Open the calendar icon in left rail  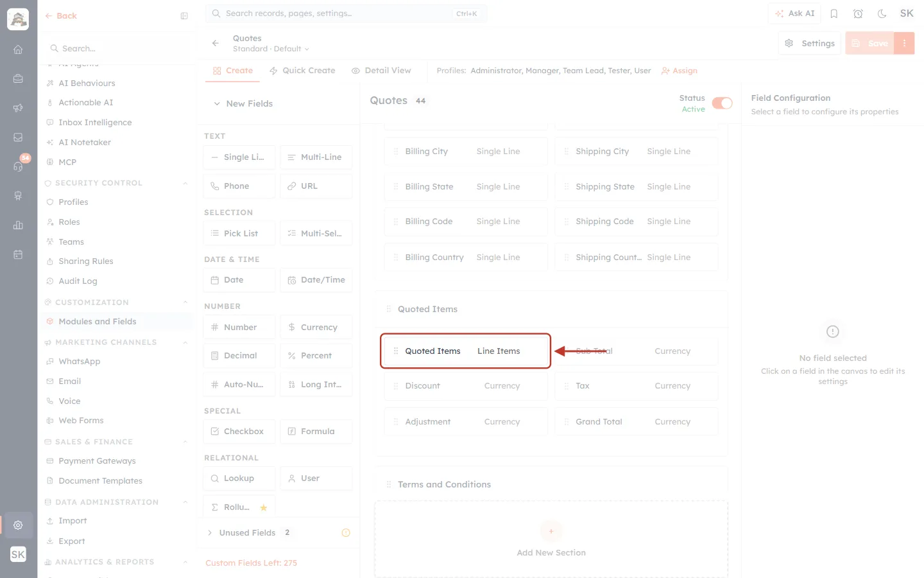pos(18,254)
